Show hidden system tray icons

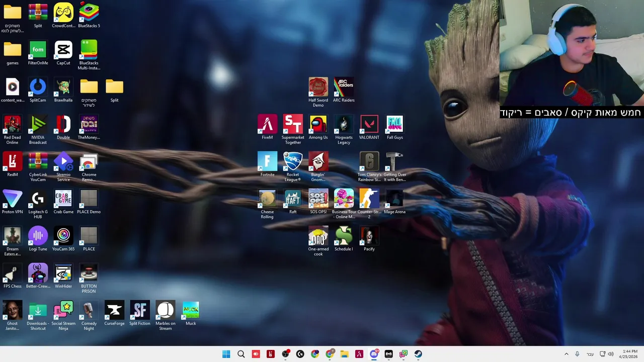[x=566, y=354]
